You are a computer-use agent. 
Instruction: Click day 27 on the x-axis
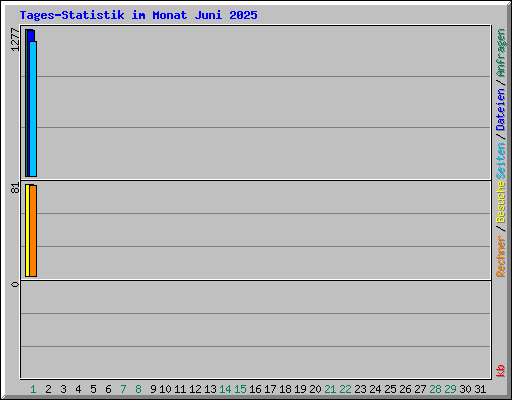[x=420, y=389]
